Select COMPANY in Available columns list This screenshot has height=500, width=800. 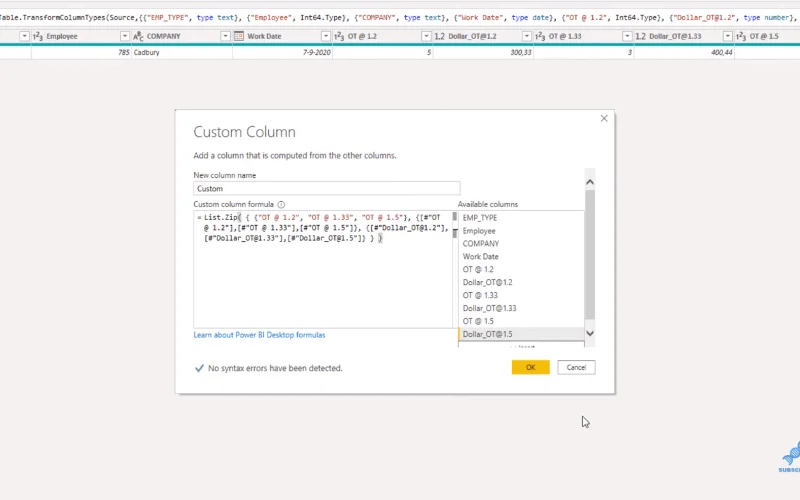pyautogui.click(x=521, y=244)
